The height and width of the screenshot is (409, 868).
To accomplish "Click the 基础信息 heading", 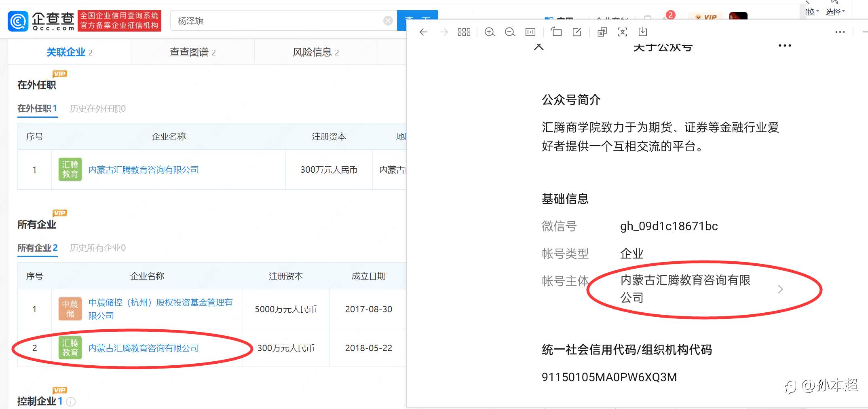I will (565, 199).
